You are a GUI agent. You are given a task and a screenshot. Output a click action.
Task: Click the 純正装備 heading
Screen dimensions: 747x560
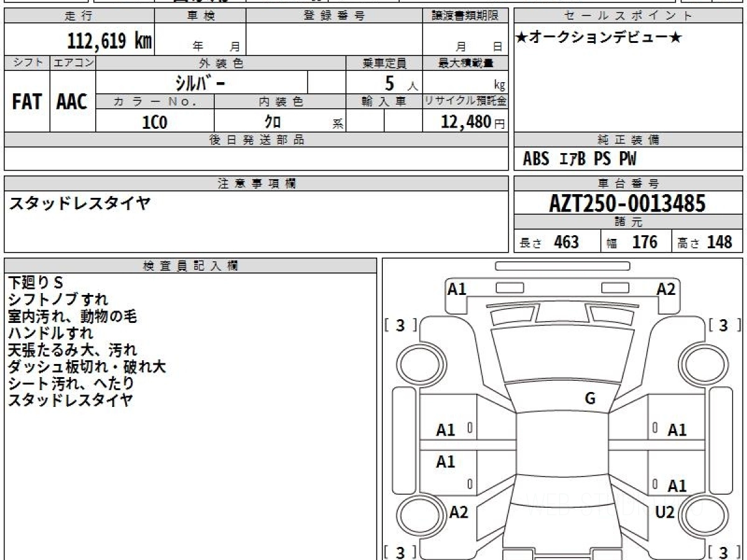[x=629, y=140]
